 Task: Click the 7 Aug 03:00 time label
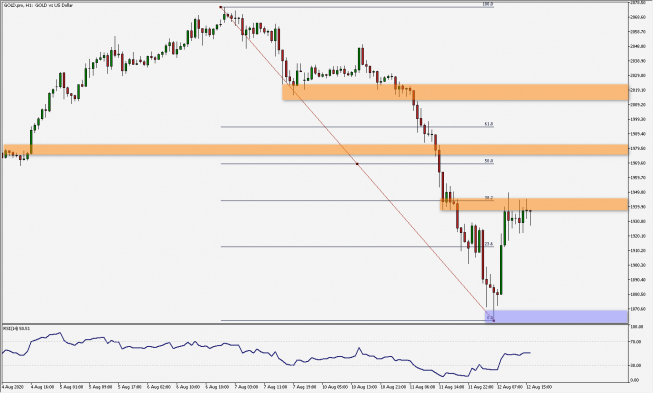(246, 387)
